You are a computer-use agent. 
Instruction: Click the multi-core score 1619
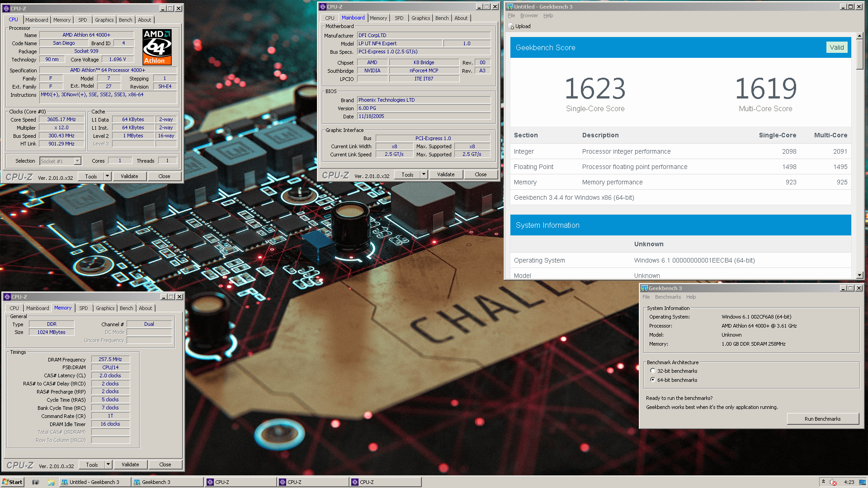(x=765, y=89)
